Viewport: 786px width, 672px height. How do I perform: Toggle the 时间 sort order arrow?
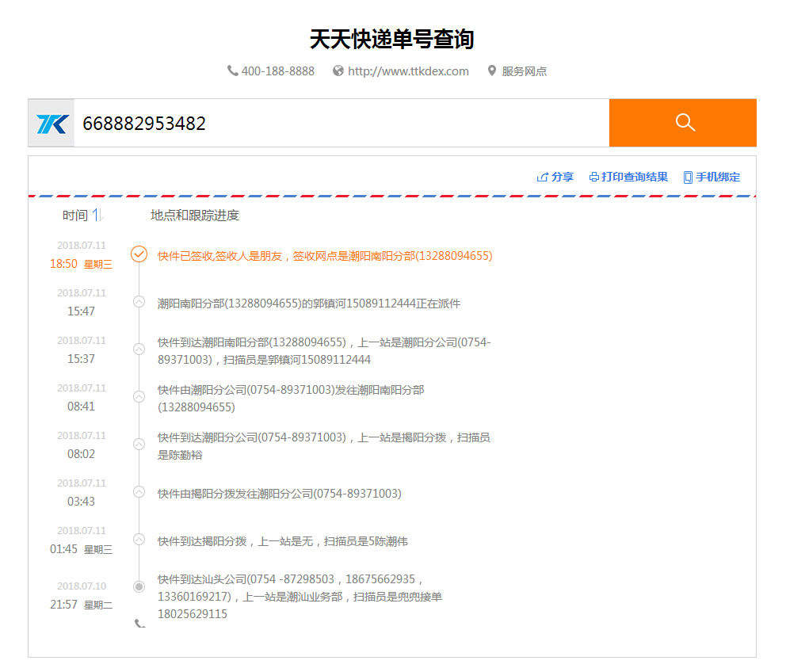click(x=97, y=215)
